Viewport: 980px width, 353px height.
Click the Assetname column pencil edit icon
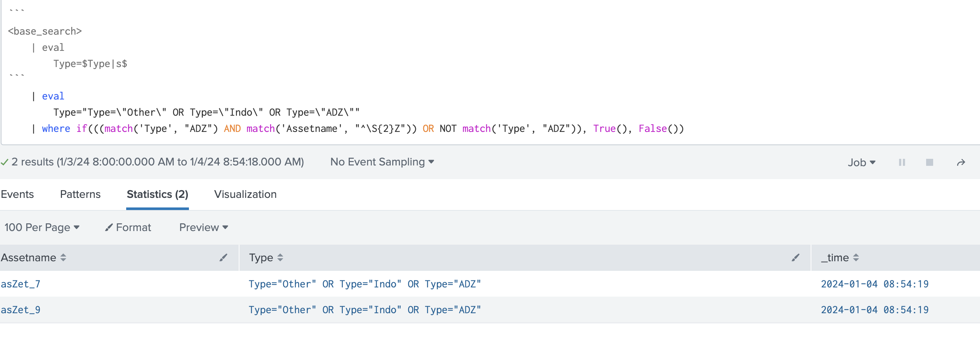pyautogui.click(x=223, y=258)
